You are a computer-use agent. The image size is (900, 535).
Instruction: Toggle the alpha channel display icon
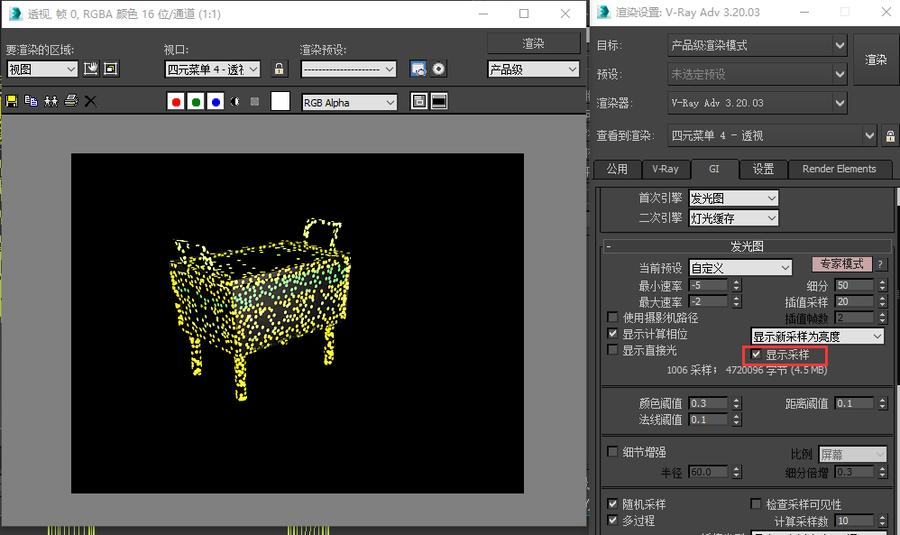tap(235, 102)
